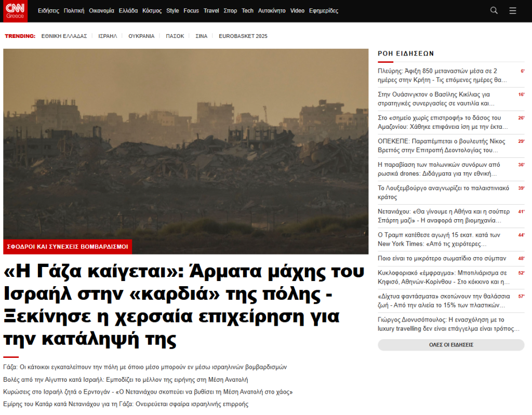Open the Ειδήσεις menu item
This screenshot has height=415, width=532.
click(49, 11)
